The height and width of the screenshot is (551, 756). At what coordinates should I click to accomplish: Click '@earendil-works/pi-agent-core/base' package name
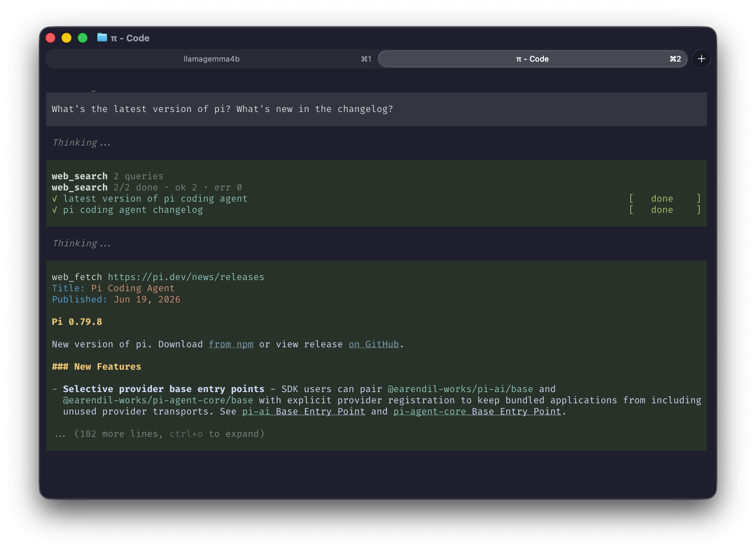[x=158, y=400]
